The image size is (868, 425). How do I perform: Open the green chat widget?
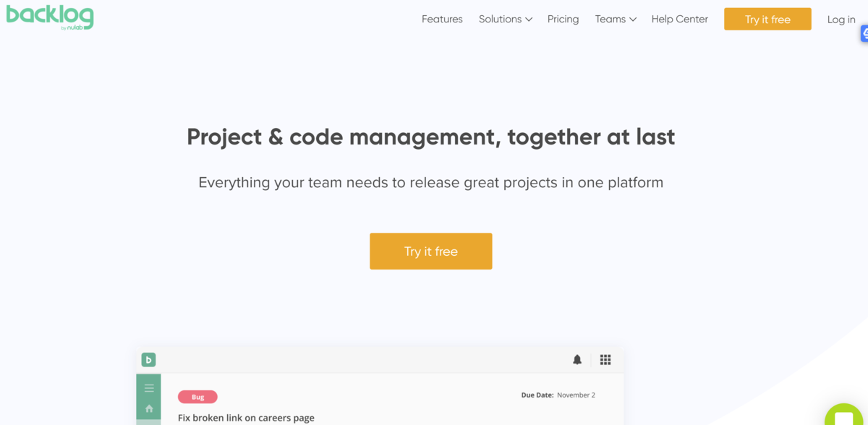pyautogui.click(x=845, y=414)
